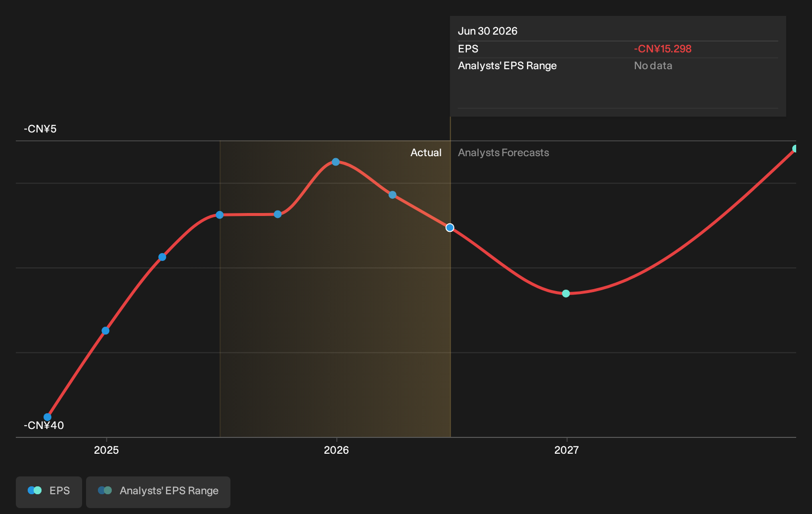Click the 'Actual' label
Image resolution: width=812 pixels, height=514 pixels.
pos(426,153)
